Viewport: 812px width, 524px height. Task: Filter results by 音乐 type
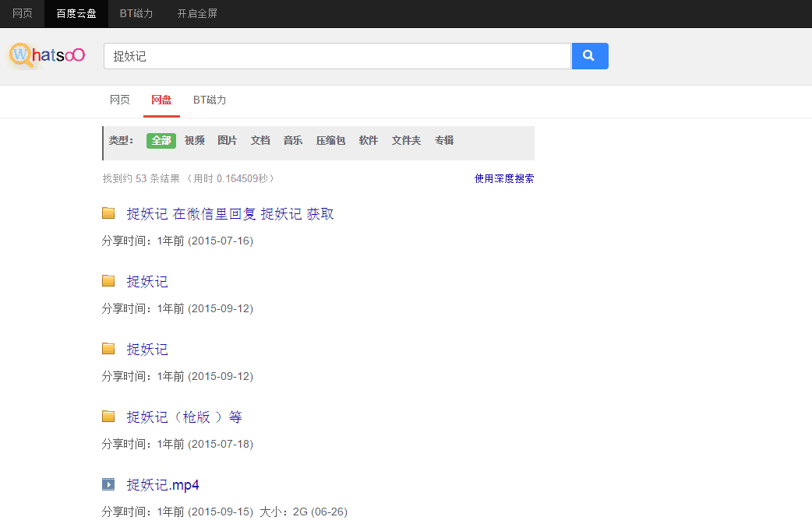(x=293, y=141)
